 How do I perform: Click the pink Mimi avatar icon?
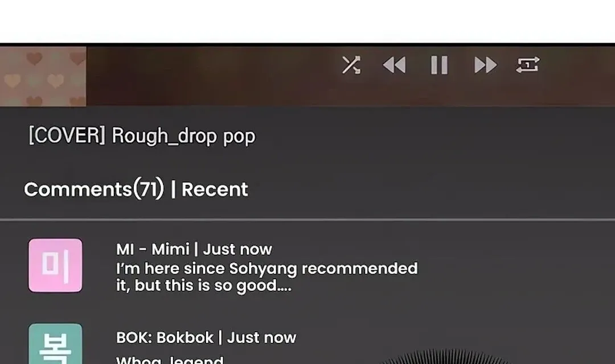coord(55,265)
